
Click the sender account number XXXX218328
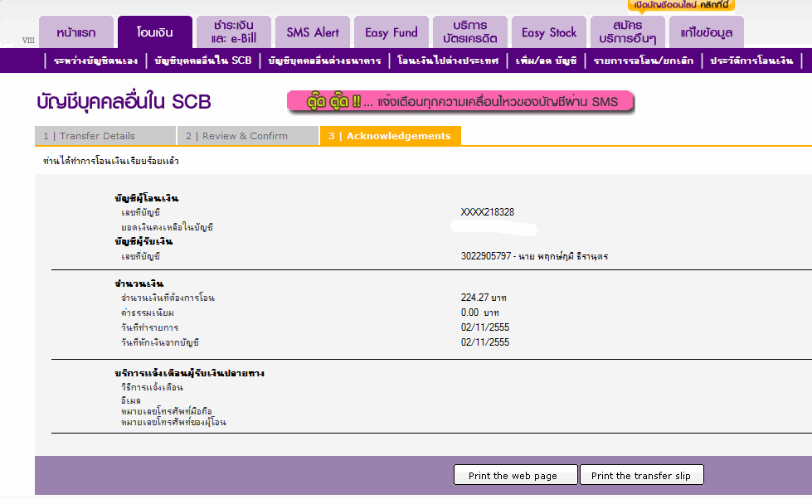[x=488, y=212]
